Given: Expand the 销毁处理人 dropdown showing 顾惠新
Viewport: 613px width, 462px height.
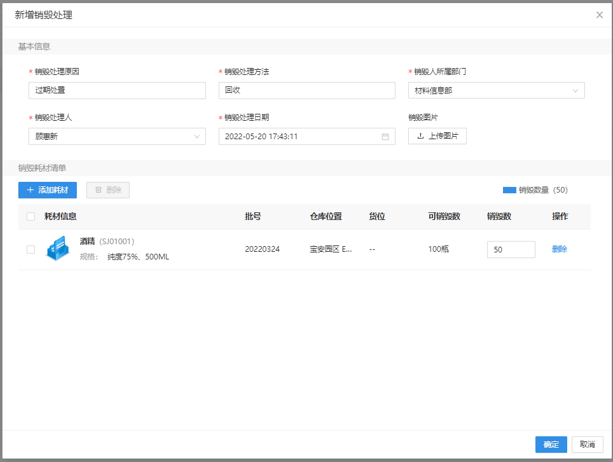Looking at the screenshot, I should click(117, 136).
